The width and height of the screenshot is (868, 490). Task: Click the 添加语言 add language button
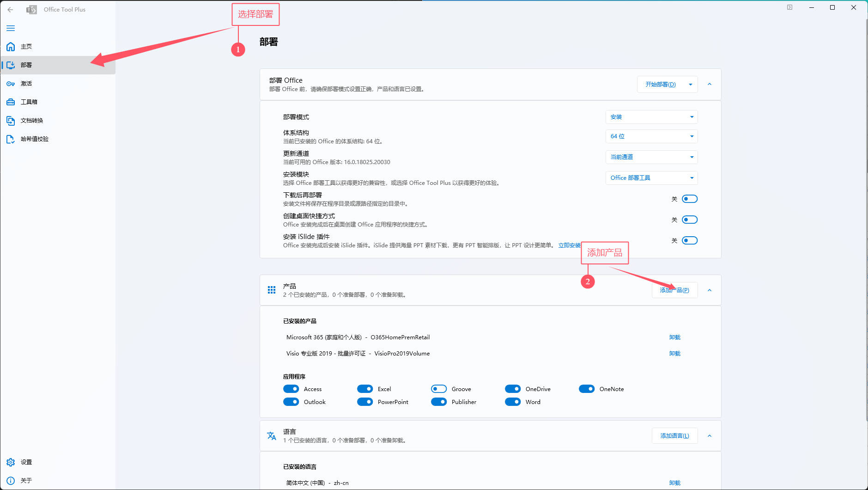coord(674,436)
